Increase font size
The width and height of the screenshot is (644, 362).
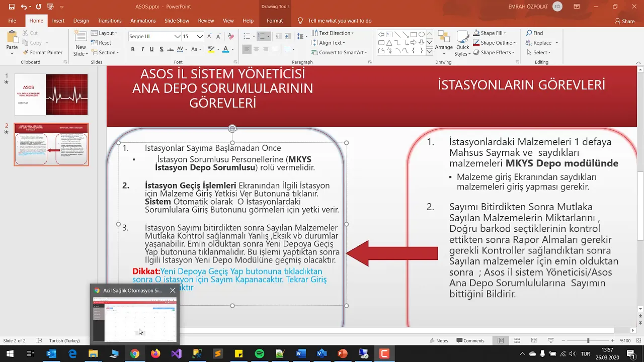point(210,36)
